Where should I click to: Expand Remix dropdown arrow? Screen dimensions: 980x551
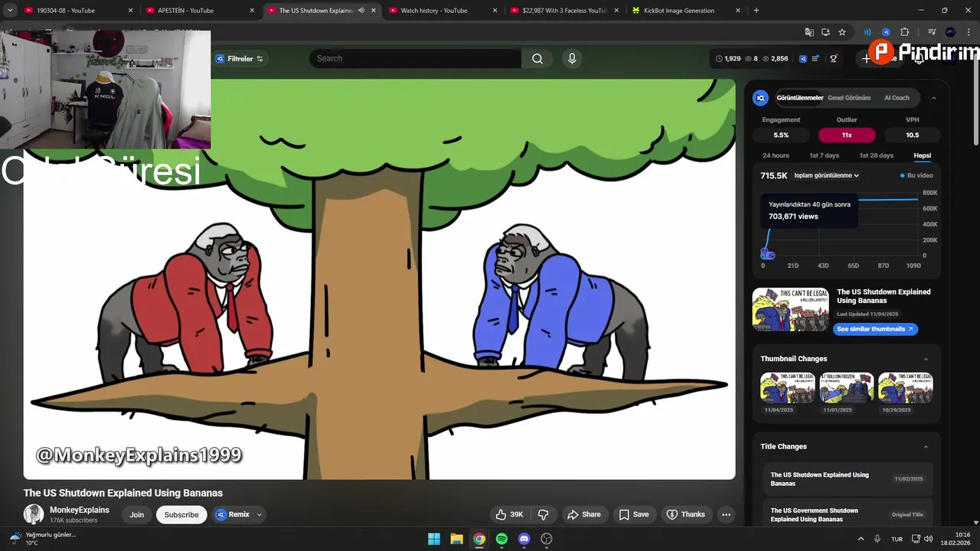[259, 514]
